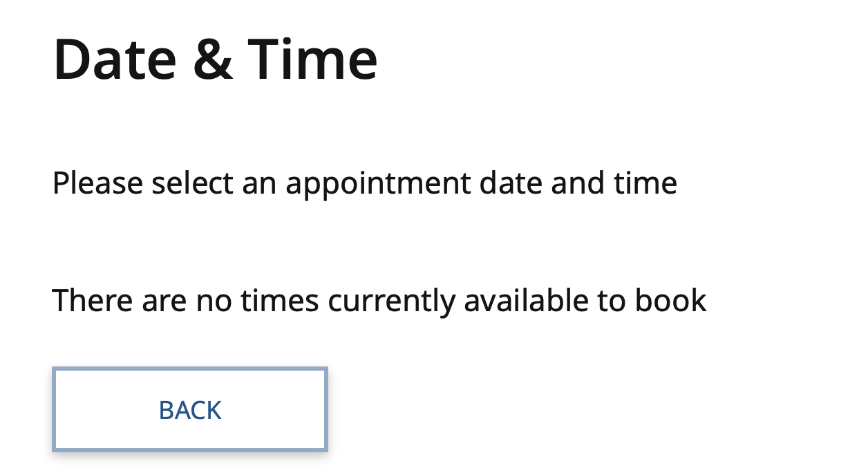Click the 'Date & Time' heading

215,59
